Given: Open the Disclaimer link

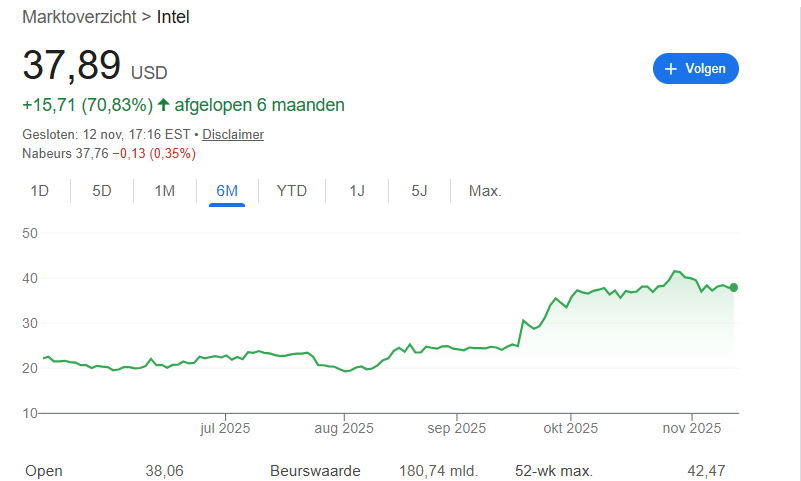Looking at the screenshot, I should click(233, 134).
